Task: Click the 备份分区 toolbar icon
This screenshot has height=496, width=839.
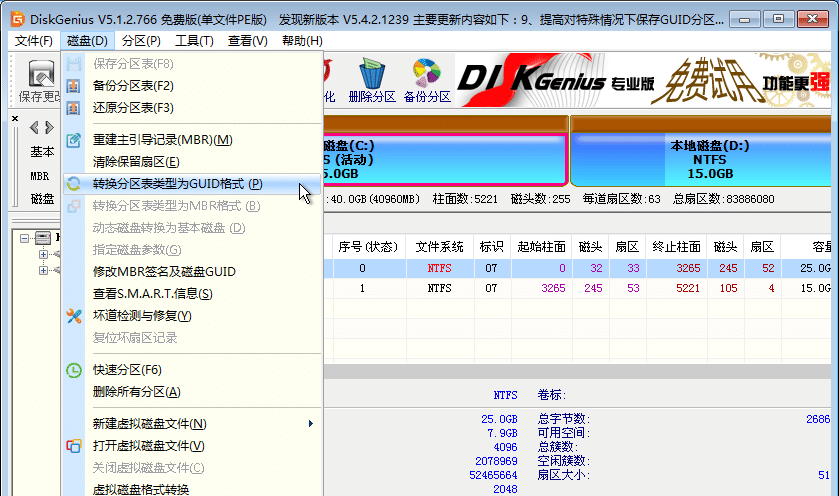Action: (x=427, y=81)
